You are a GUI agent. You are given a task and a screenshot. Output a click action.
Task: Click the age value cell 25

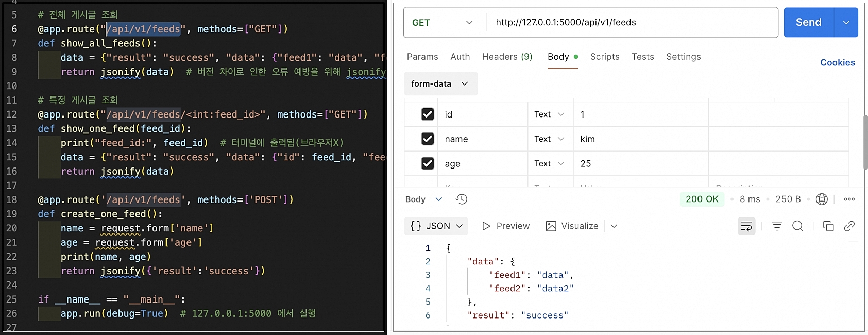click(641, 164)
